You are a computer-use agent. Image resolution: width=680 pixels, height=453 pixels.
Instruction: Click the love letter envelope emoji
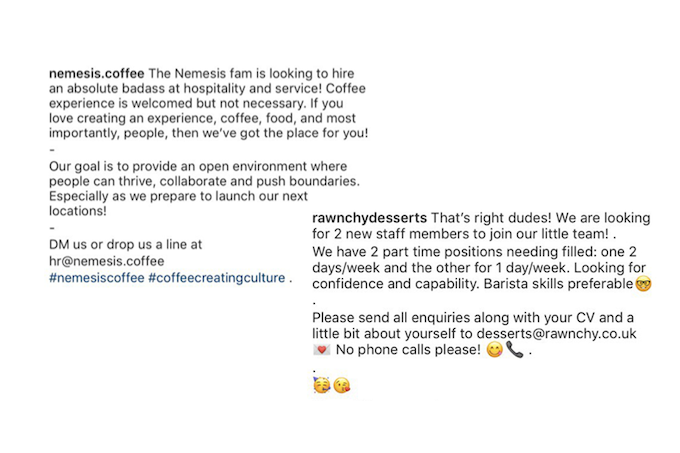(x=321, y=349)
